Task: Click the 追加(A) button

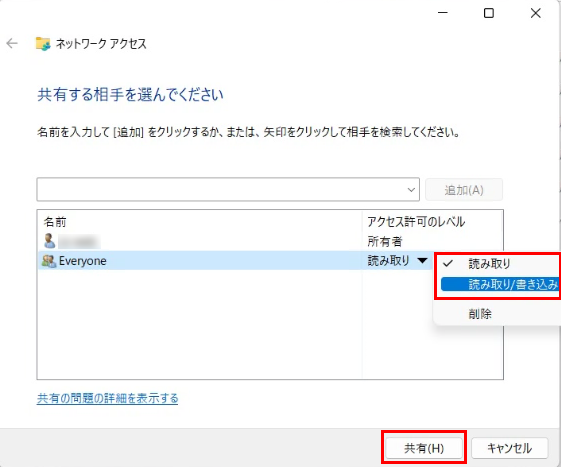Action: (x=464, y=190)
